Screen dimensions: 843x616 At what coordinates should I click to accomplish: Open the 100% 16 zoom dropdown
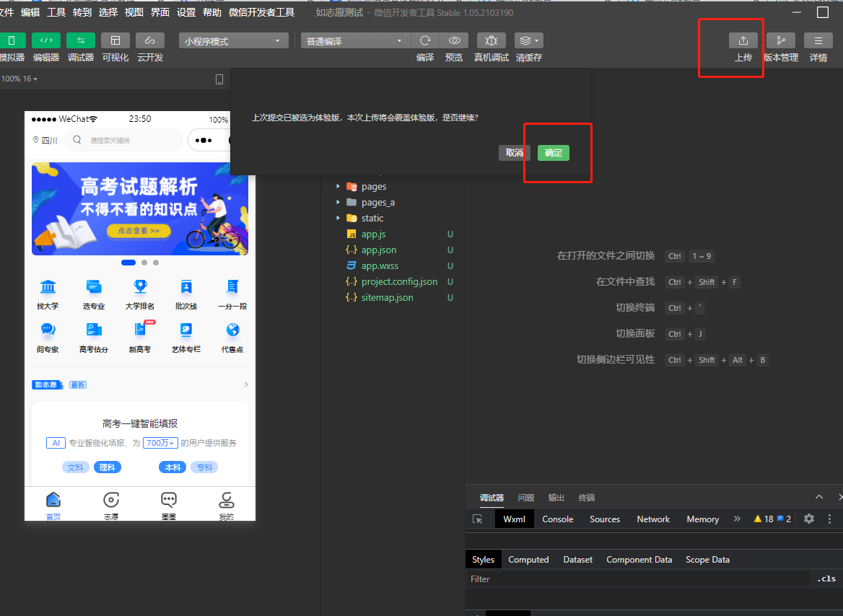coord(19,79)
